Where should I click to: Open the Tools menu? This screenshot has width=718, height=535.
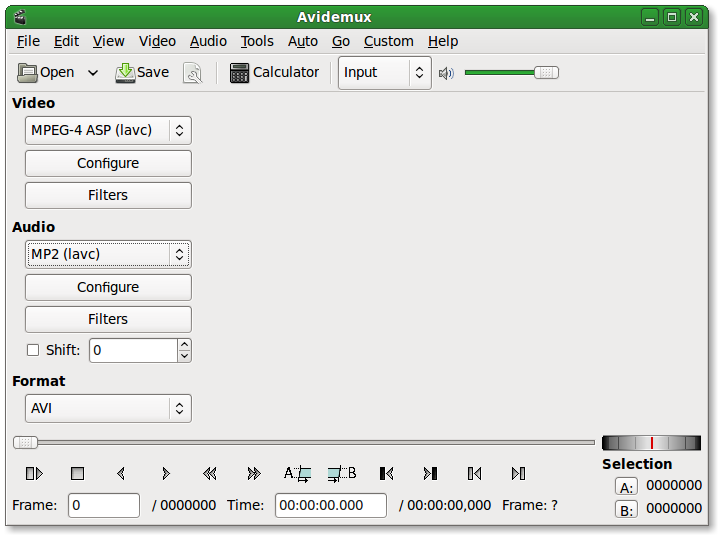[x=257, y=41]
